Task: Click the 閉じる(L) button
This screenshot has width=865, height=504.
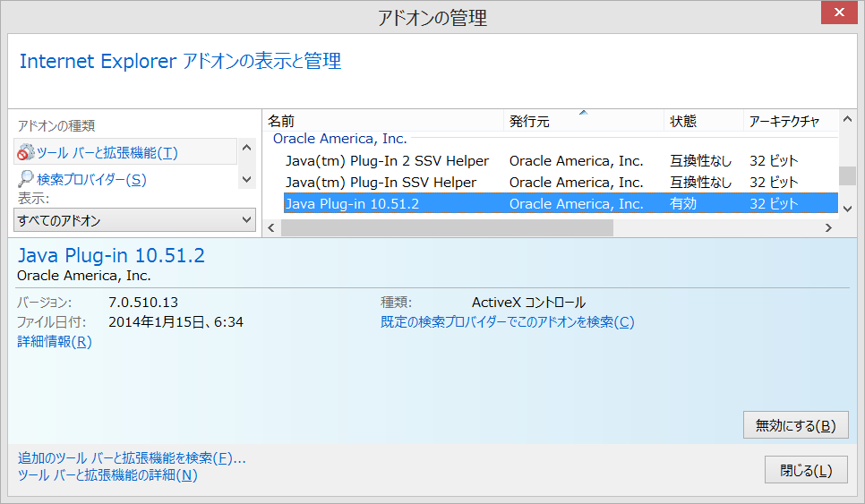Action: coord(806,470)
